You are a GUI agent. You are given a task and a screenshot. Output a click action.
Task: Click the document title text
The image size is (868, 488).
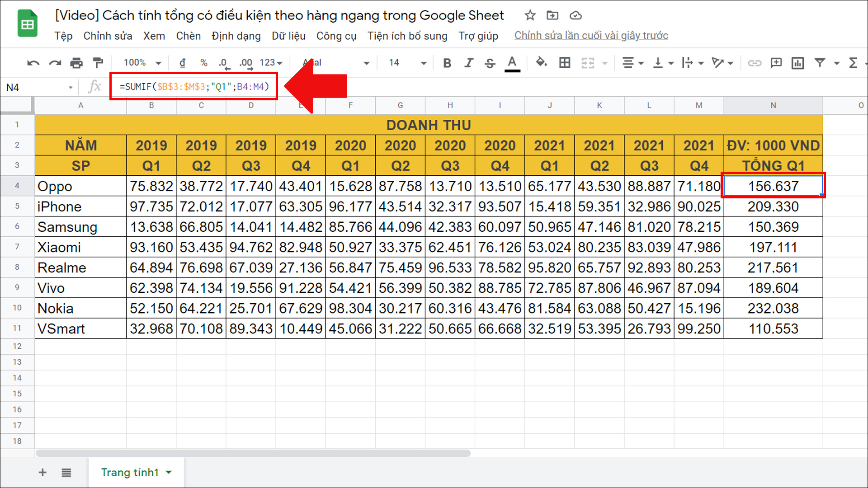279,15
